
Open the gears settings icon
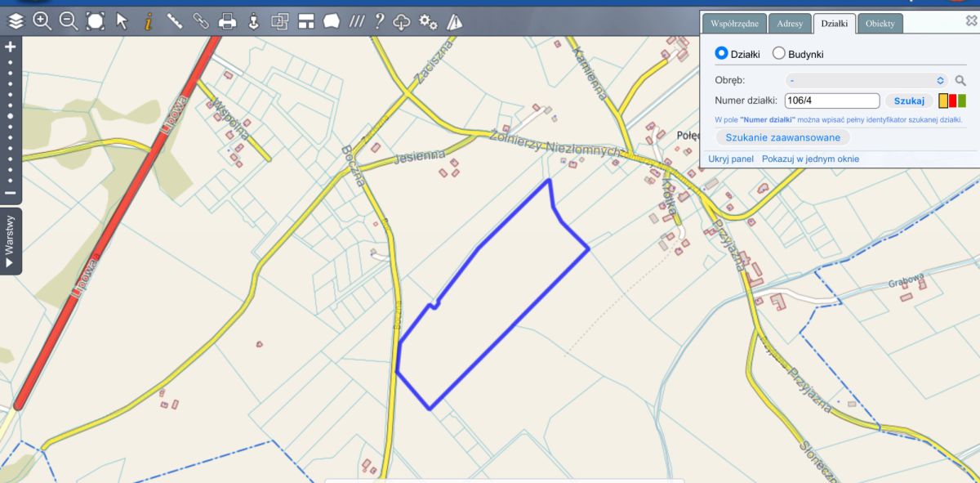pyautogui.click(x=428, y=22)
